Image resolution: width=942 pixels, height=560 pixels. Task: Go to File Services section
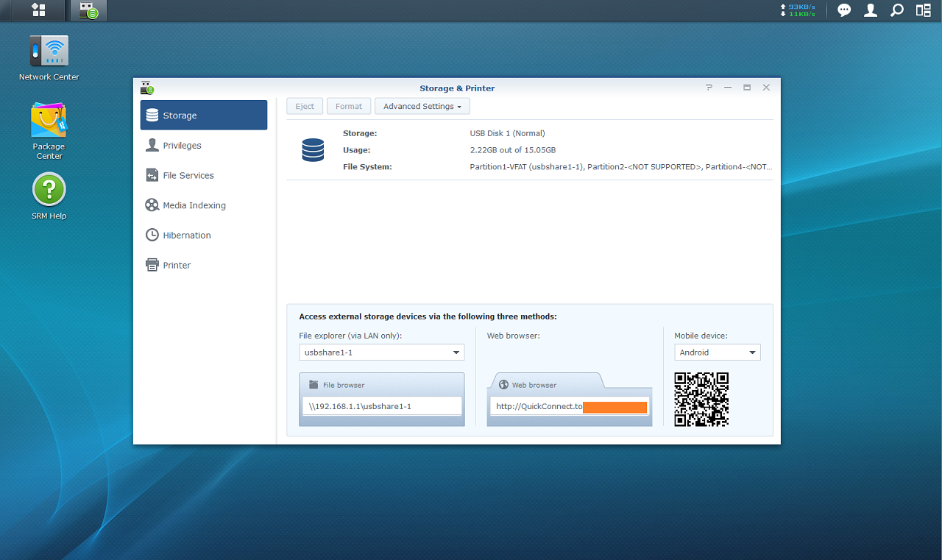(204, 175)
